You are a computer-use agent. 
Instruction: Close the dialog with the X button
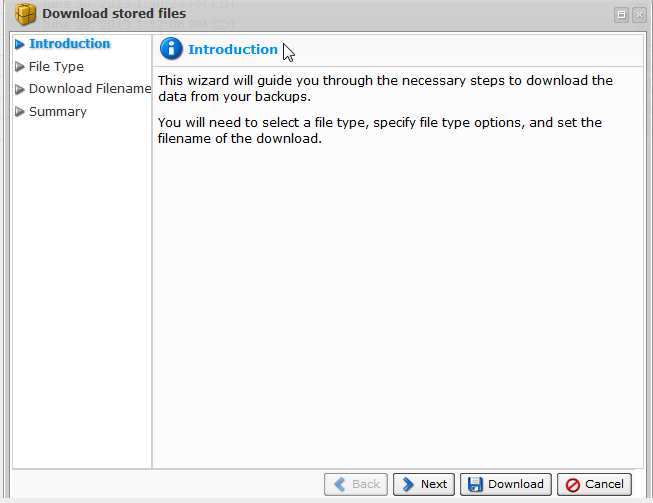click(x=637, y=14)
